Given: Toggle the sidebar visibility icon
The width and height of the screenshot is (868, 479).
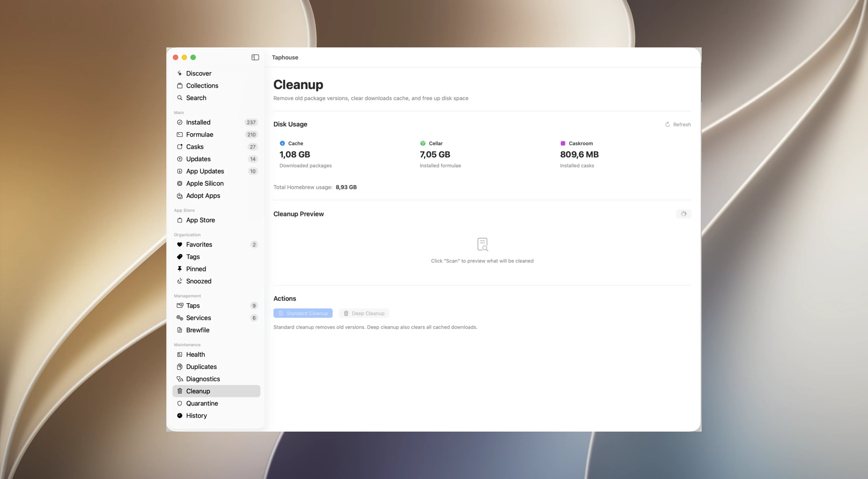Looking at the screenshot, I should coord(255,57).
